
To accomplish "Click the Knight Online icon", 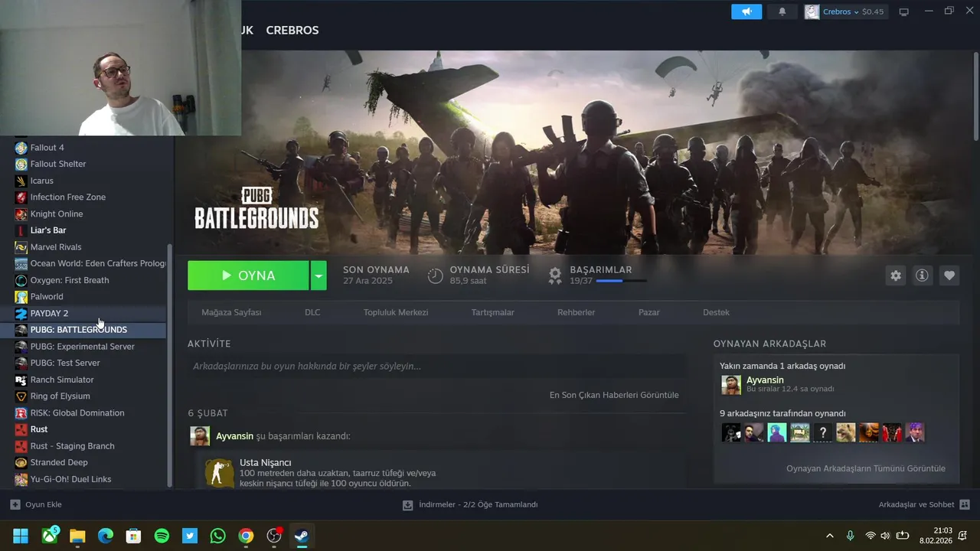I will tap(21, 214).
